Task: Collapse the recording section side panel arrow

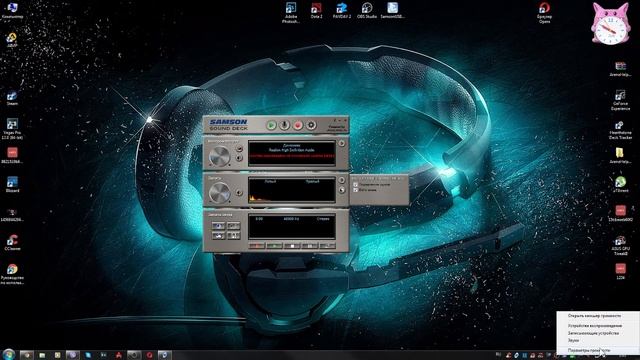Action: 342,180
